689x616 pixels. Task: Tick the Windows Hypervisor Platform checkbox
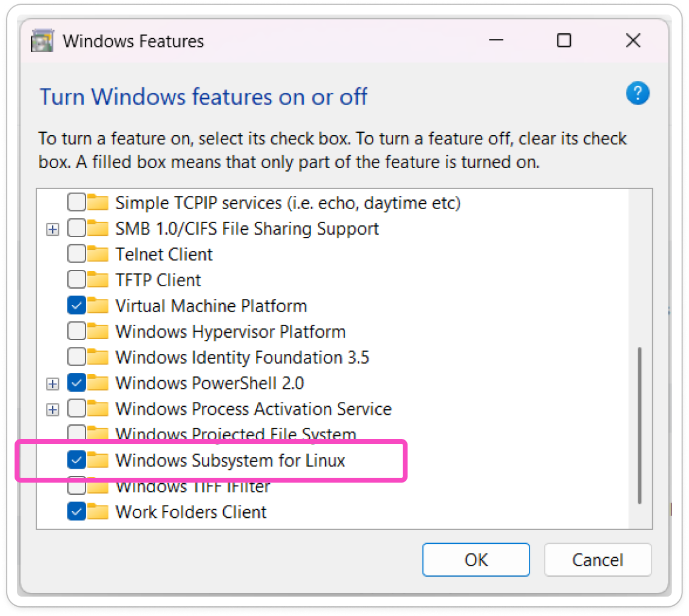point(76,332)
